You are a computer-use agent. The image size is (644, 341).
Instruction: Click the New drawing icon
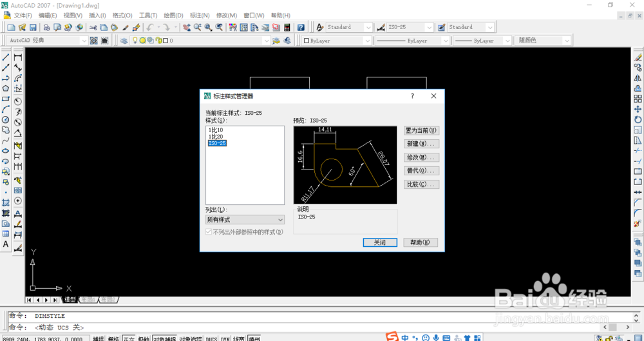pos(12,28)
